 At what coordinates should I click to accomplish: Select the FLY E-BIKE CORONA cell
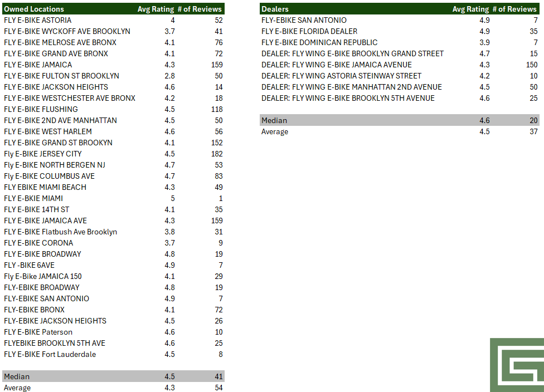click(38, 243)
